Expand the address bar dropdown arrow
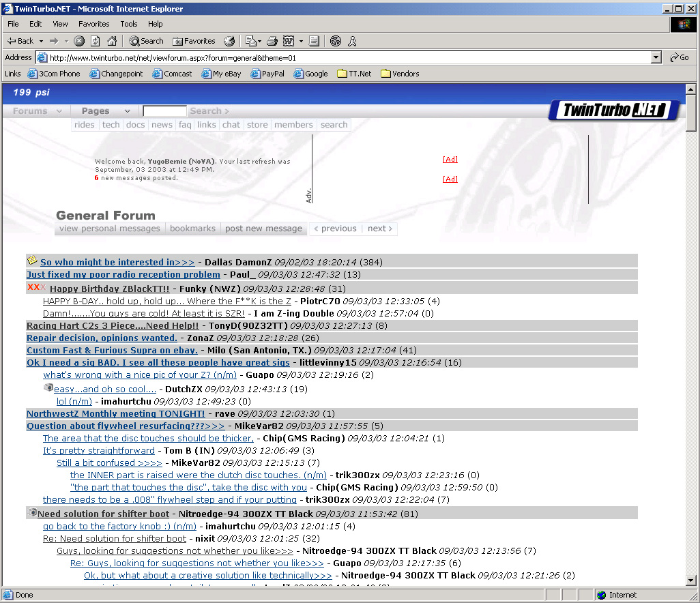 coord(656,58)
